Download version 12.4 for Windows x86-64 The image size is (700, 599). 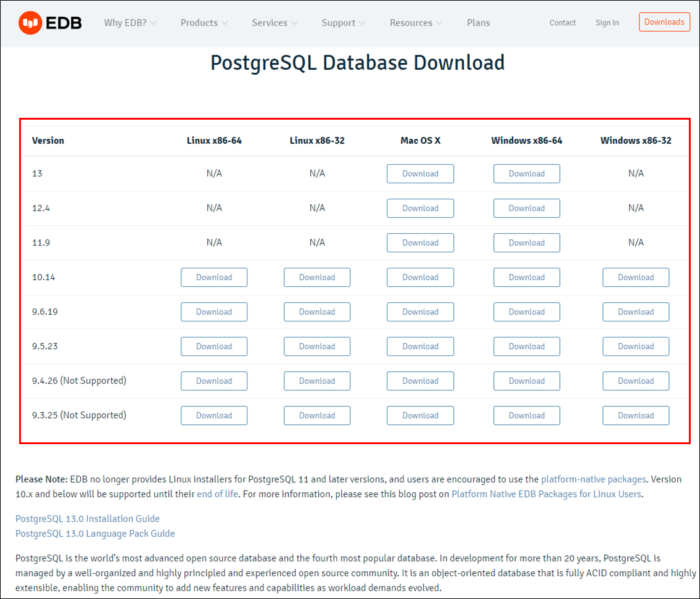[x=527, y=208]
